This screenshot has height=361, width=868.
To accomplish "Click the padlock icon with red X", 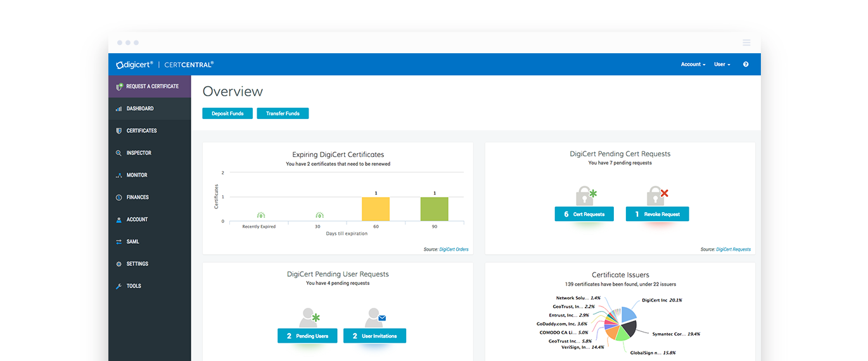I will click(x=658, y=196).
